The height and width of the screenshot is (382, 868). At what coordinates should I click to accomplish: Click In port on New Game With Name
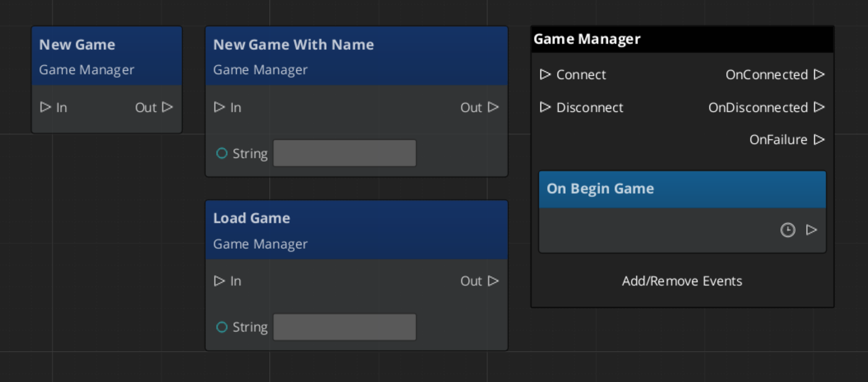(x=219, y=107)
